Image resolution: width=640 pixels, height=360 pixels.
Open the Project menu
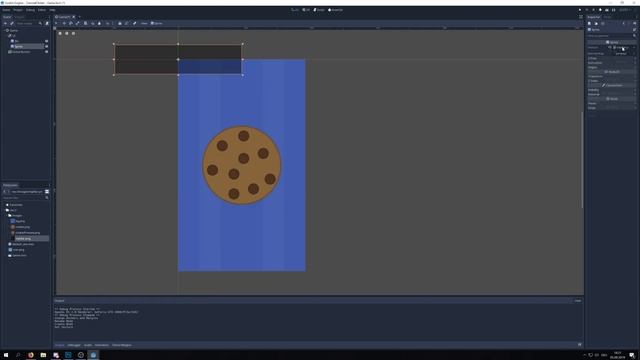(x=18, y=10)
